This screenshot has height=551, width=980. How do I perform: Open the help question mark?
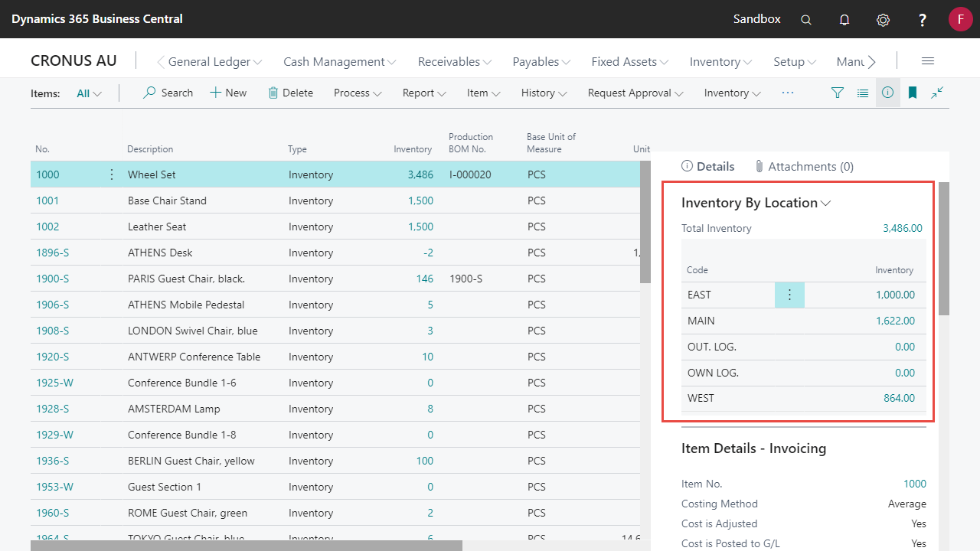pos(923,20)
